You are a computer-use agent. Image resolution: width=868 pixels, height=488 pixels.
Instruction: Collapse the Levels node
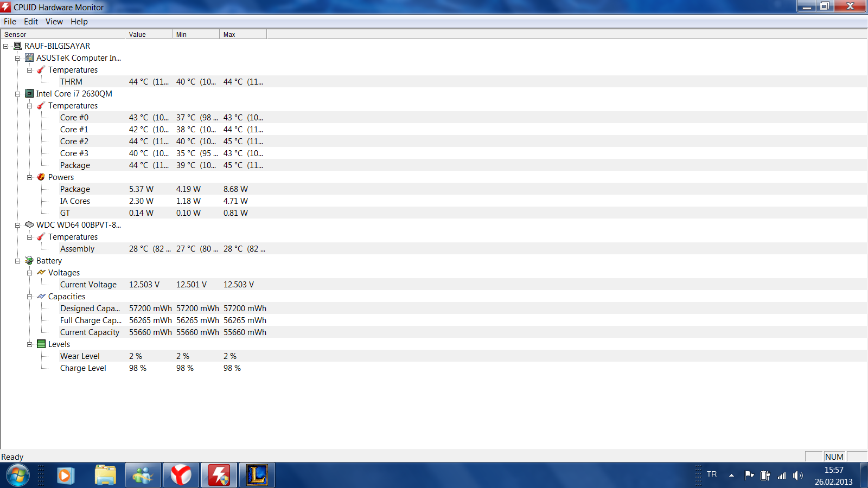coord(30,344)
